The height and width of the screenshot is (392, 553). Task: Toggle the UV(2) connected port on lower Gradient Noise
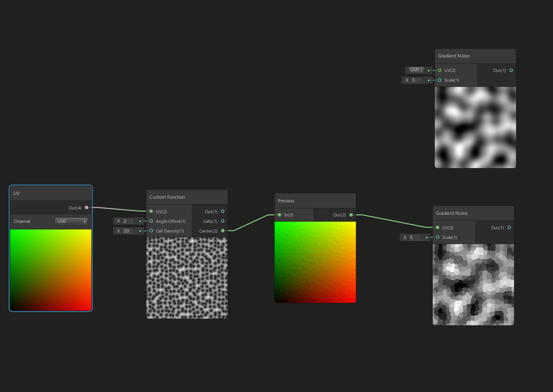[x=437, y=228]
